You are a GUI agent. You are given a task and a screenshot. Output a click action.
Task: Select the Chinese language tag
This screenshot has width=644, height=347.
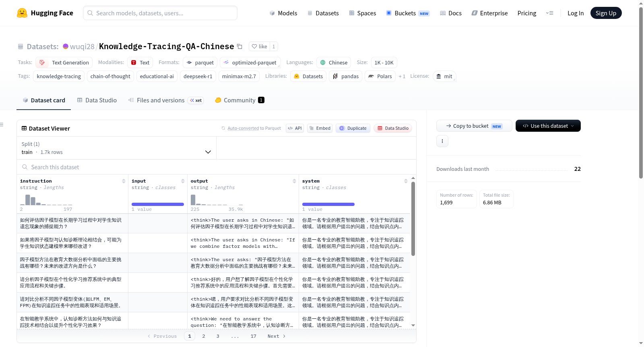pos(334,62)
